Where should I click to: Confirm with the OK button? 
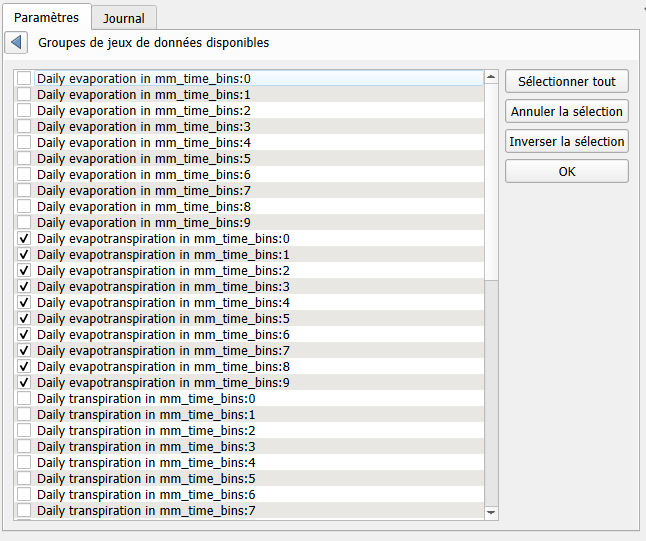pos(566,171)
